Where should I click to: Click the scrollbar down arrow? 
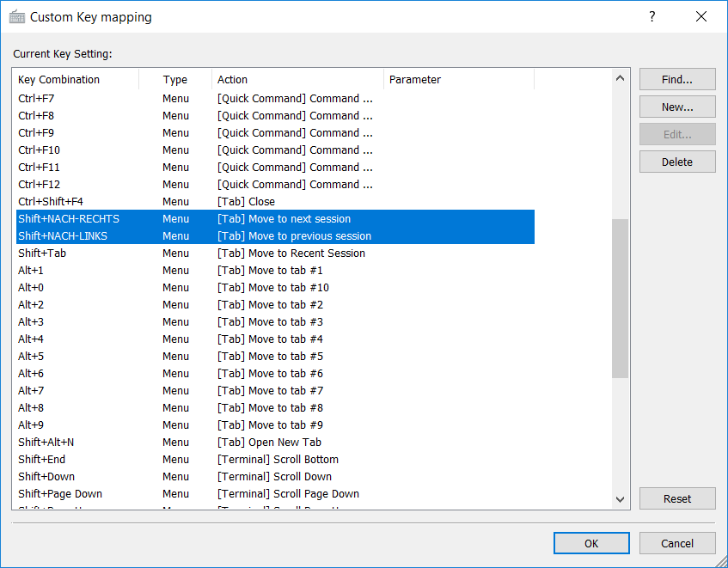[x=620, y=501]
